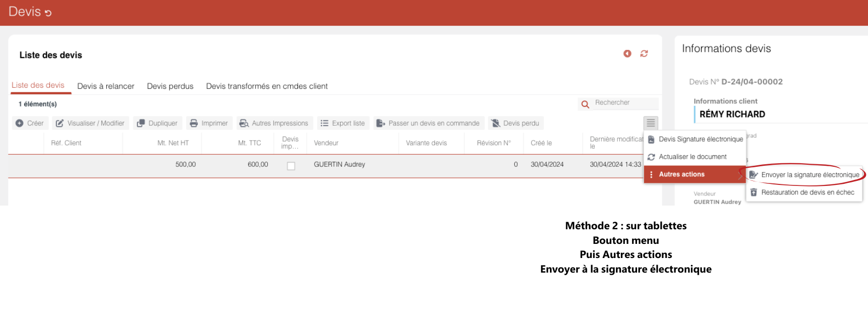This screenshot has height=325, width=868.
Task: Click the Restauration de devis trash icon
Action: (754, 192)
